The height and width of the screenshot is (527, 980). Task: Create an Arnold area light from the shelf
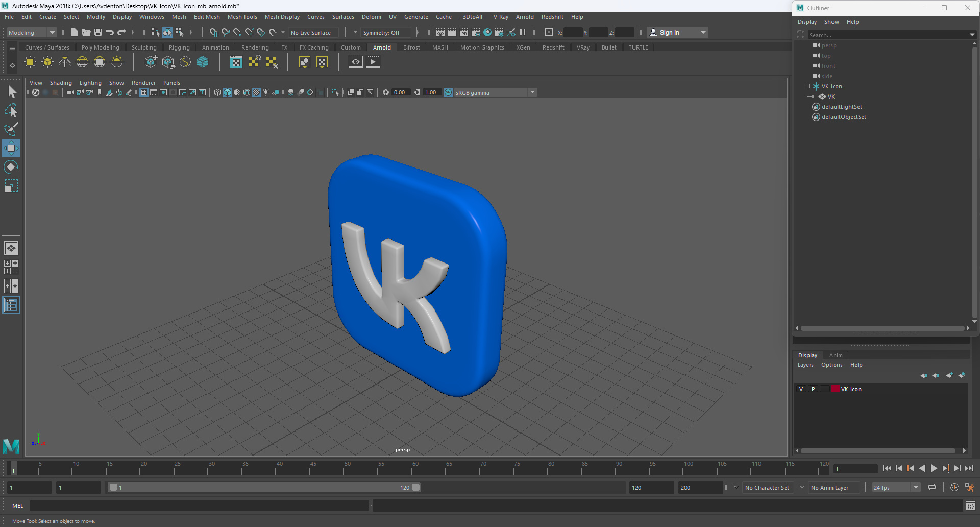[x=30, y=62]
